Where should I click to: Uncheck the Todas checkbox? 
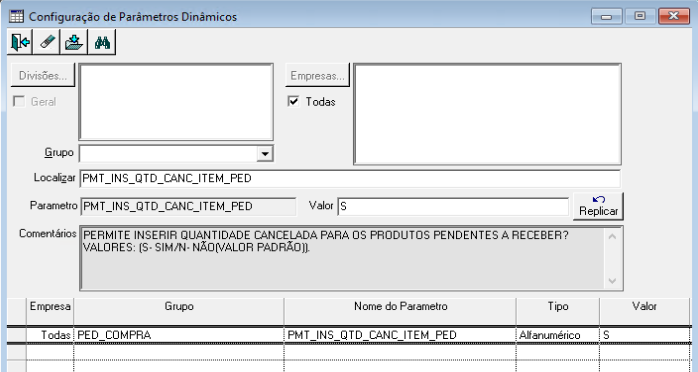(293, 101)
